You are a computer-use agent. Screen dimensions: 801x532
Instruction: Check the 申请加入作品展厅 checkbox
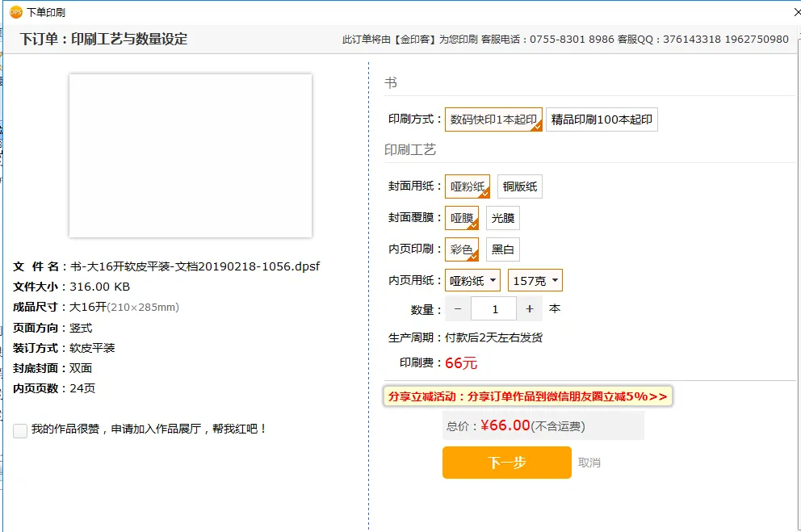[20, 430]
